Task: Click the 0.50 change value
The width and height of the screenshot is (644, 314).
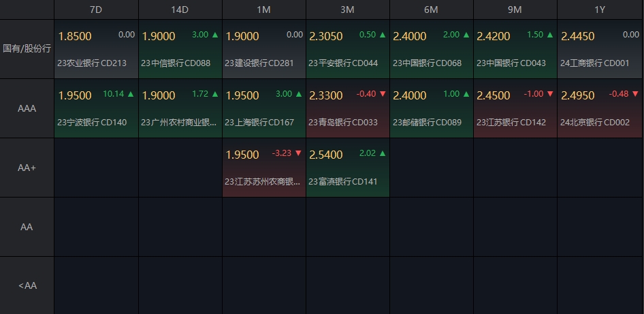Action: (x=368, y=35)
